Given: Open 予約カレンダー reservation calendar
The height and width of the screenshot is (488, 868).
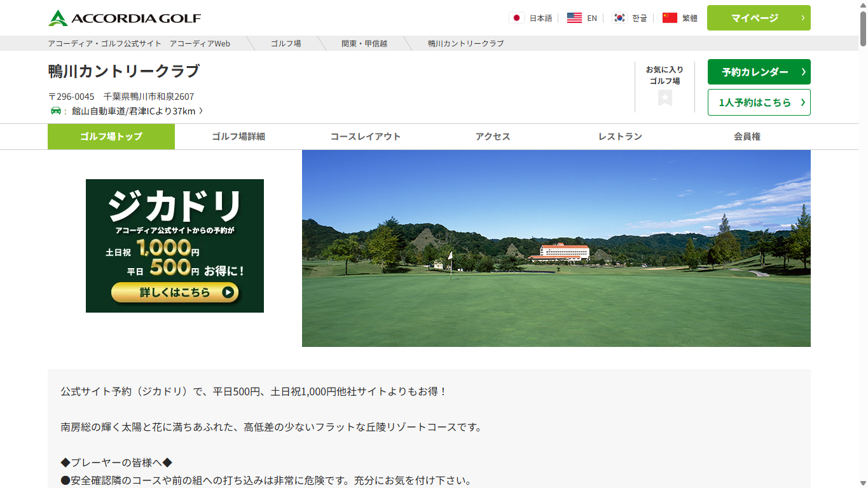Looking at the screenshot, I should 759,72.
